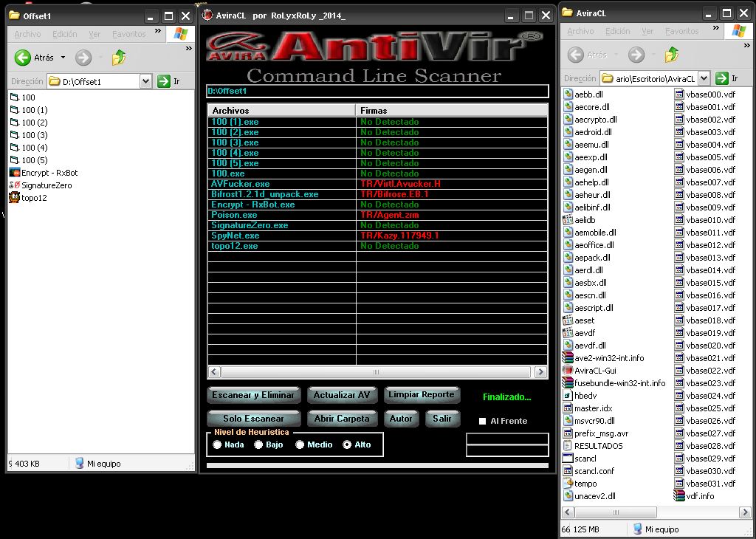The height and width of the screenshot is (539, 756).
Task: Click the Archivos column header
Action: (x=281, y=110)
